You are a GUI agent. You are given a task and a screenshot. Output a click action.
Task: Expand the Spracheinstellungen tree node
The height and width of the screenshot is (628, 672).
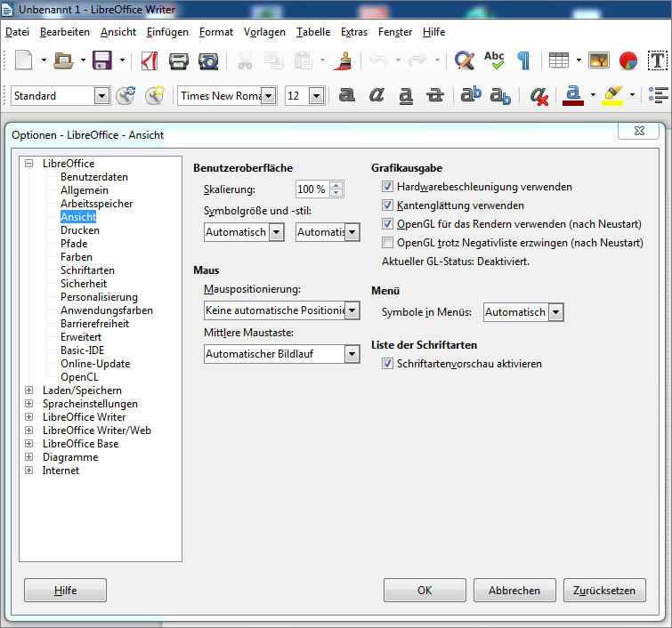[28, 403]
